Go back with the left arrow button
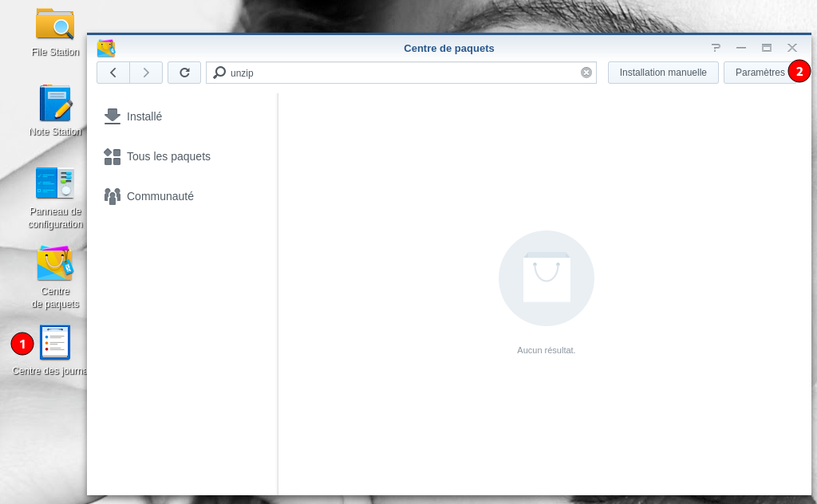This screenshot has width=817, height=504. pos(113,73)
